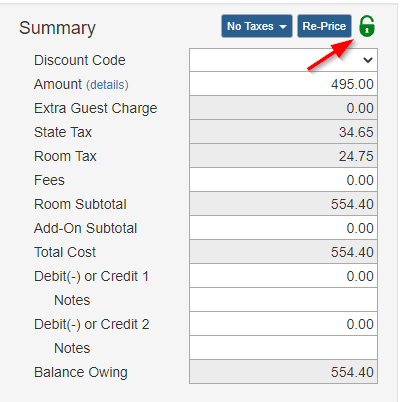Click the Summary heading text
The image size is (402, 402).
point(57,28)
